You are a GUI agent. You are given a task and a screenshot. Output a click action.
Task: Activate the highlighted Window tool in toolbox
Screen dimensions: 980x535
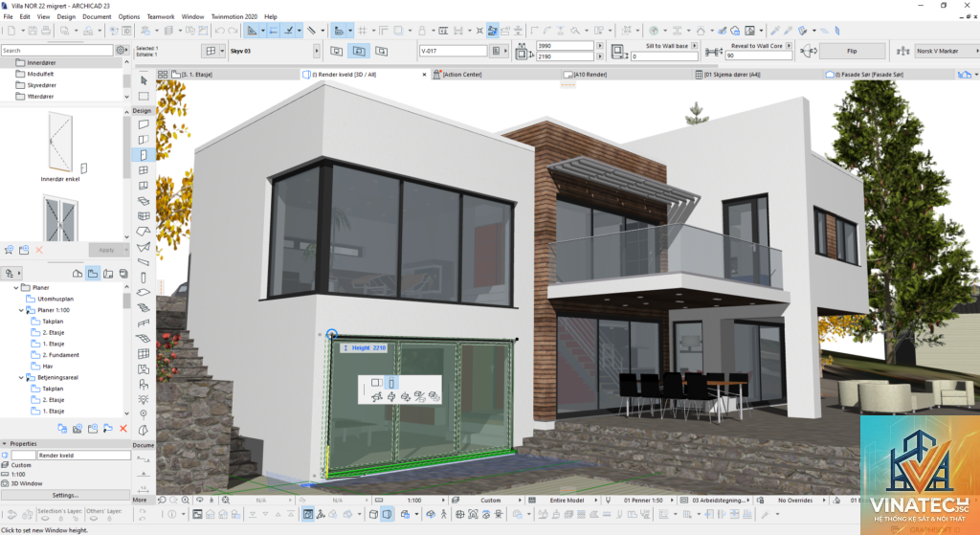(144, 154)
